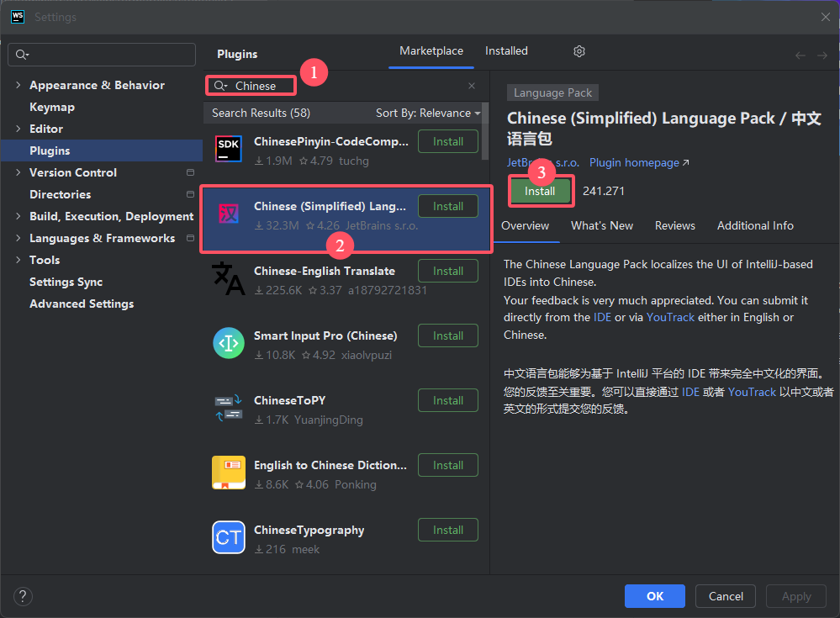Select Advanced Settings in settings tree
This screenshot has height=618, width=840.
coord(82,304)
